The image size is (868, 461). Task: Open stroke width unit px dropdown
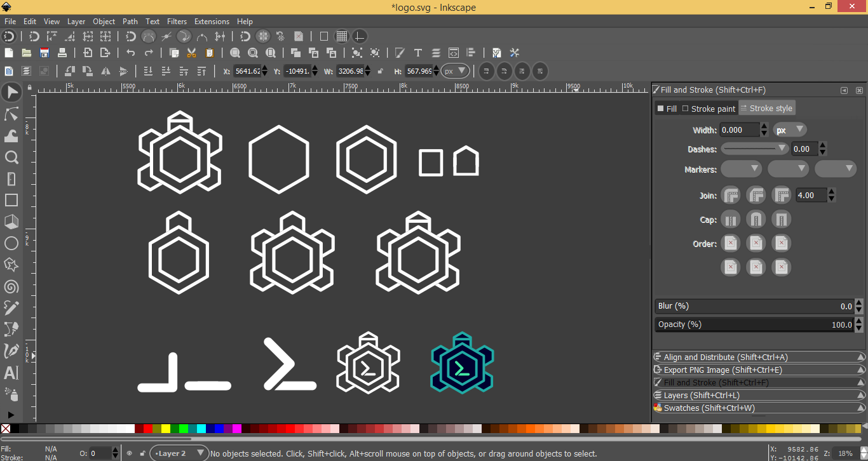click(790, 130)
